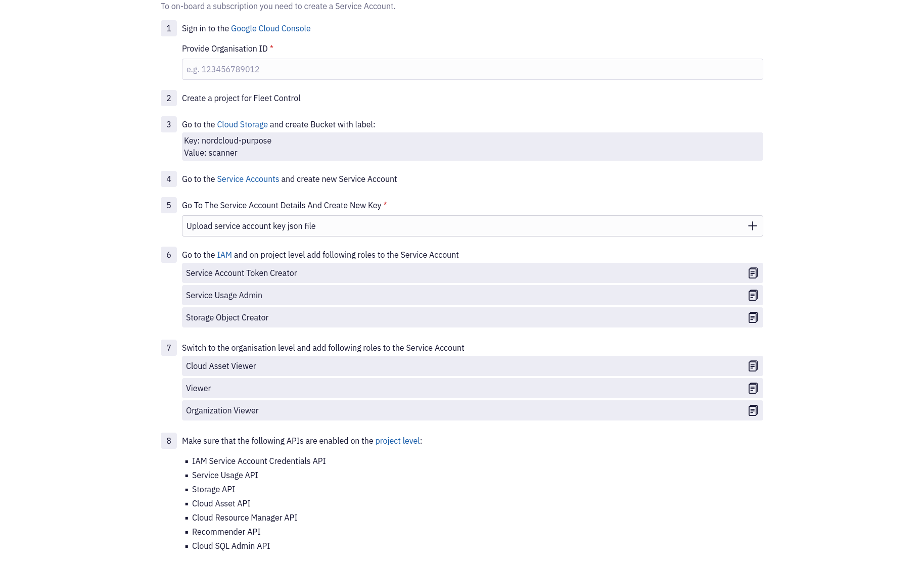Click the Service Account Token Creator row
This screenshot has height=562, width=924.
point(472,273)
